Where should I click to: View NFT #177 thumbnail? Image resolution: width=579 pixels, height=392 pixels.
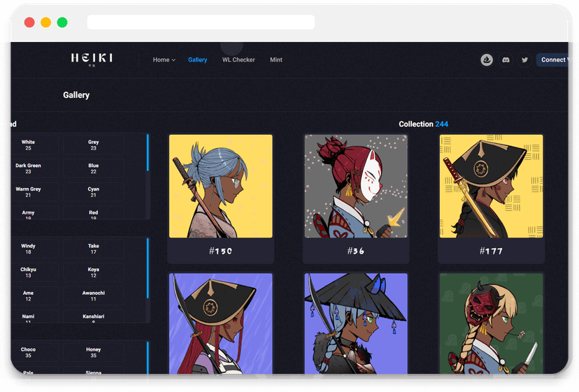[x=491, y=186]
